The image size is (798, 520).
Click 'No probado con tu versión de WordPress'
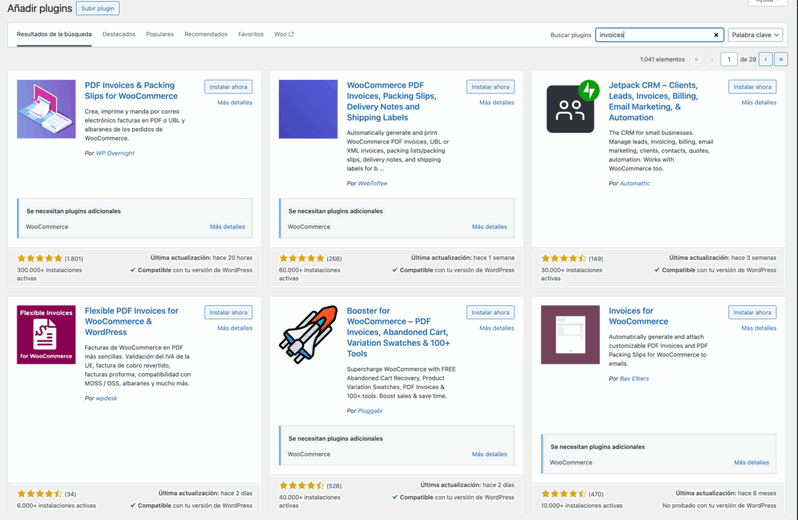coord(719,506)
